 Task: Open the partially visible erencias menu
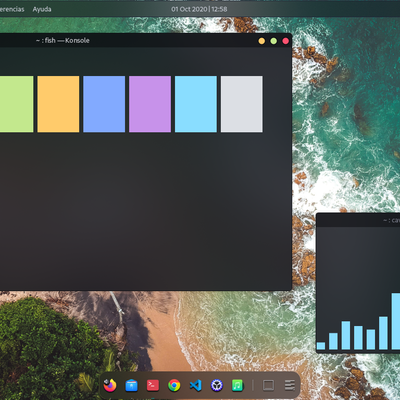(x=12, y=9)
